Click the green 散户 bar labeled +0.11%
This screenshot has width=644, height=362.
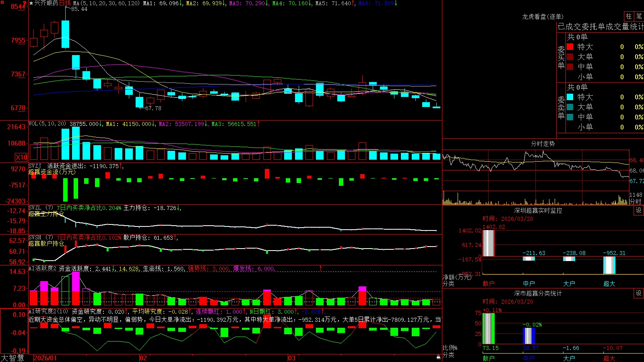pos(489,329)
